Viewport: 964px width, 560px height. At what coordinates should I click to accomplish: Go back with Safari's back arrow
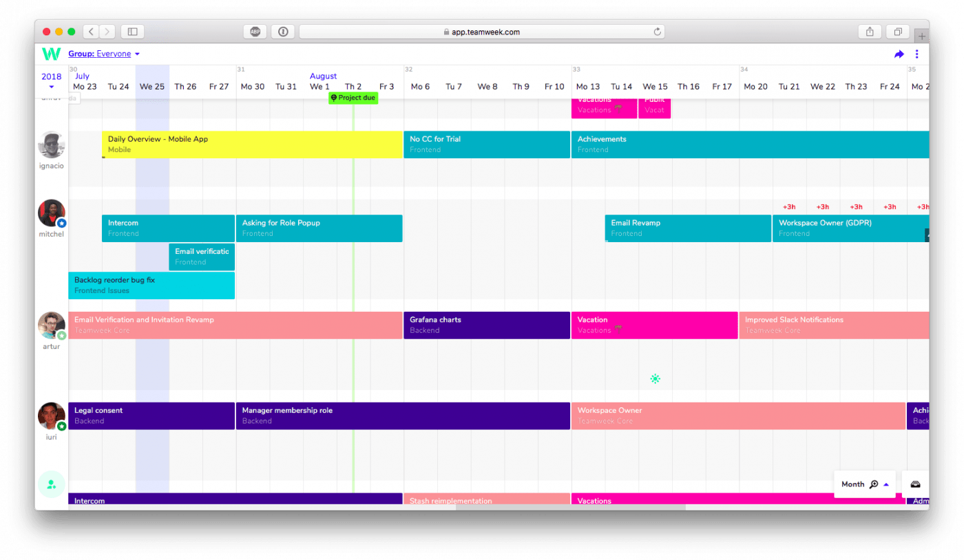[x=91, y=32]
